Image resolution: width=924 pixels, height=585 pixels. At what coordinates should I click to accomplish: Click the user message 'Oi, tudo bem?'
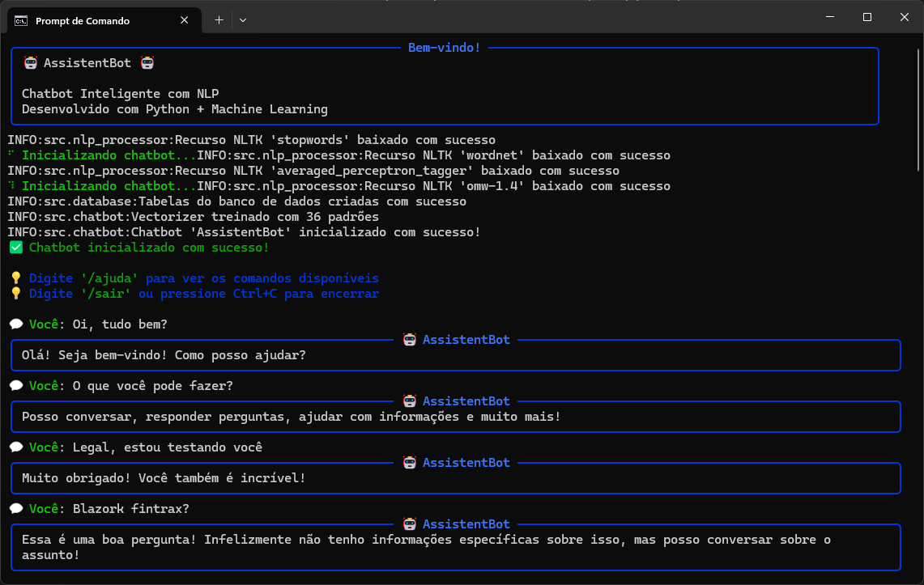click(120, 324)
